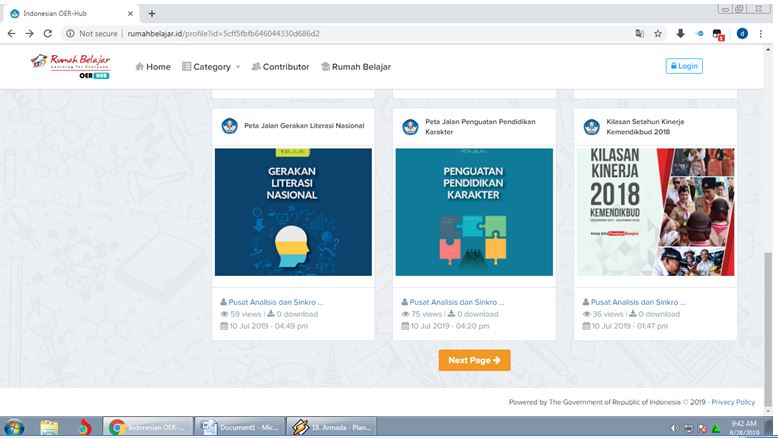Click the Kemendikbud logo on Gerakan Literasi card

tap(229, 125)
